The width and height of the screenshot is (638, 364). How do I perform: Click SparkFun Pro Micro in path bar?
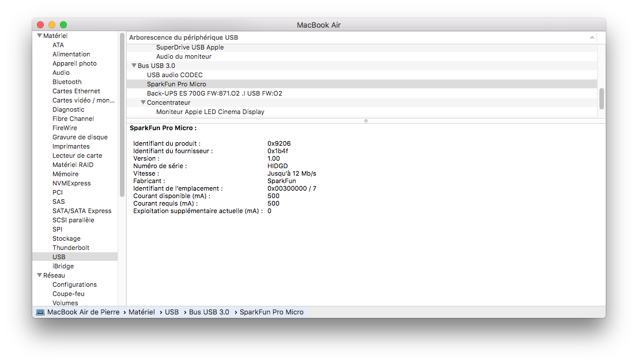[271, 312]
